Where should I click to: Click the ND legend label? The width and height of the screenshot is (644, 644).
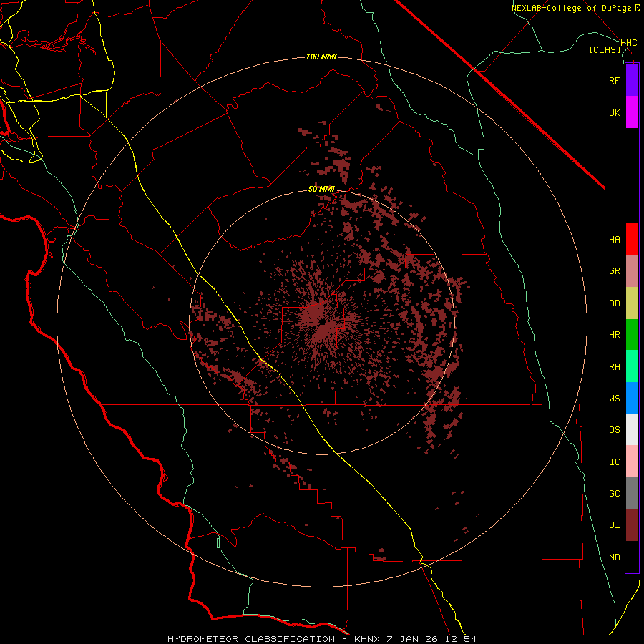(614, 557)
